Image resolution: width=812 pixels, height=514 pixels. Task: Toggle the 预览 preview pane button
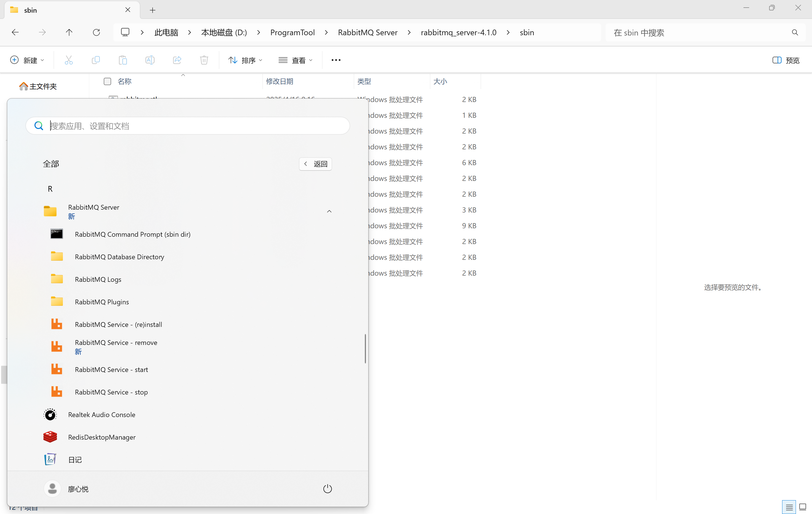click(x=786, y=60)
